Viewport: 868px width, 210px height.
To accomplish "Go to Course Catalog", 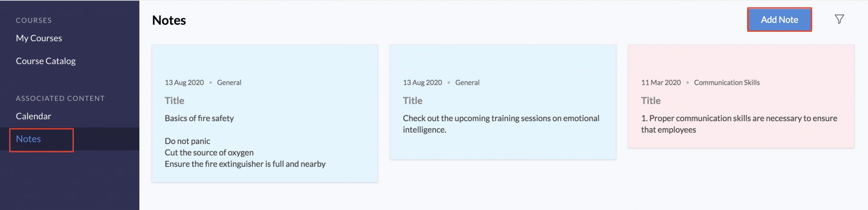I will point(46,61).
